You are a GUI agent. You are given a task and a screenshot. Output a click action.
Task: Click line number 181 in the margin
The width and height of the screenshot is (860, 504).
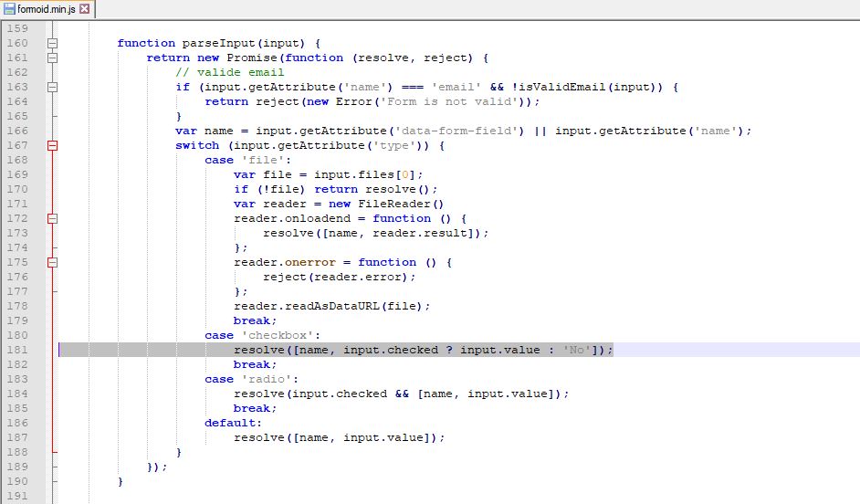point(17,350)
